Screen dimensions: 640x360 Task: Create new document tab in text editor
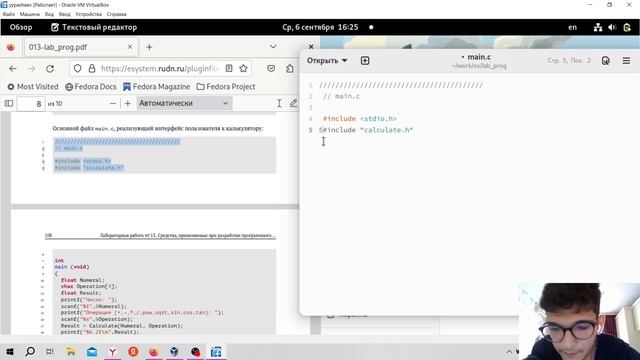[x=365, y=60]
